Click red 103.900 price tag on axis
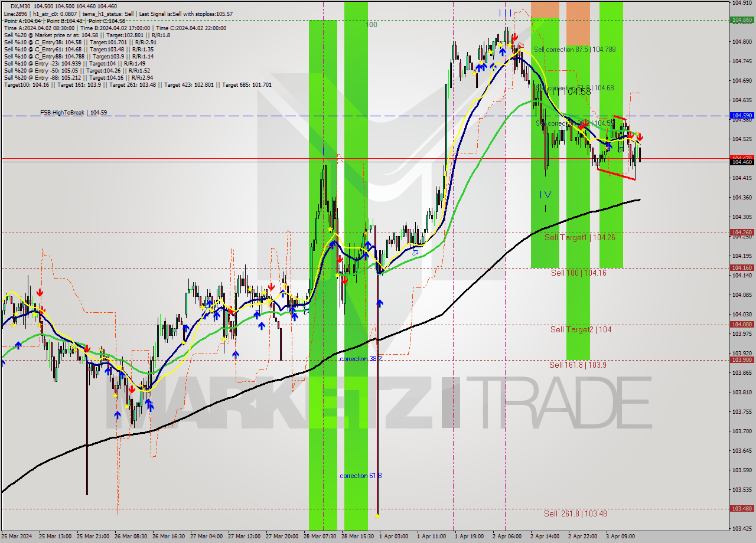Viewport: 756px width, 543px height. pyautogui.click(x=742, y=359)
